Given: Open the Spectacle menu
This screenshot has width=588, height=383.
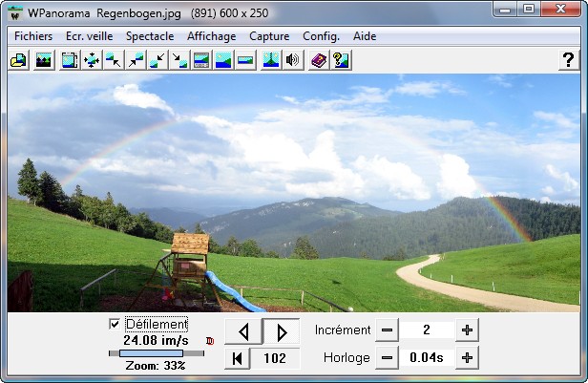Looking at the screenshot, I should tap(150, 36).
